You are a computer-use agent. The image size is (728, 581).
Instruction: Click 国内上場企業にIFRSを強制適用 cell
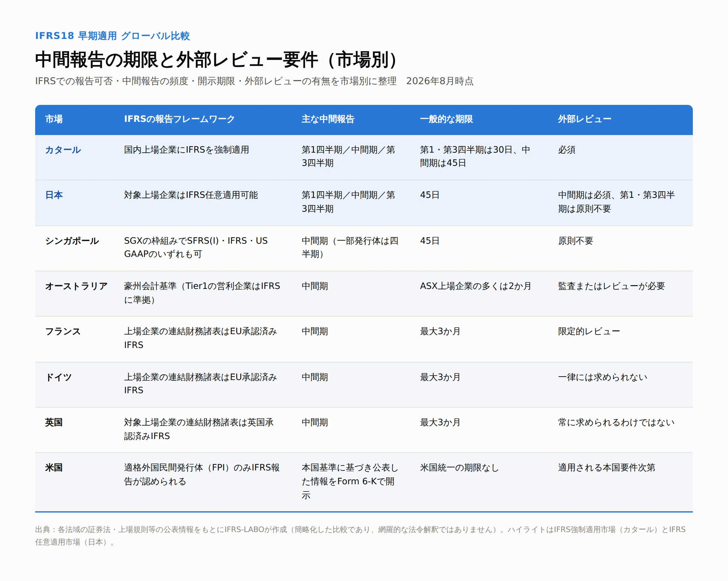(x=186, y=150)
